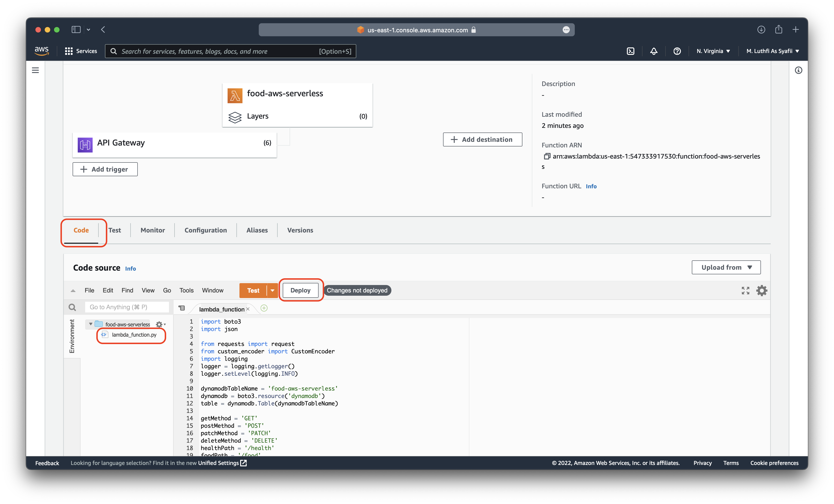
Task: Open Safari downloads icon
Action: click(761, 30)
